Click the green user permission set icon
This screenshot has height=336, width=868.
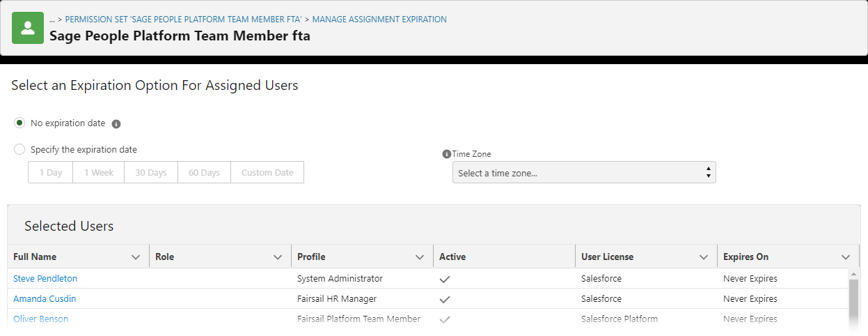click(x=28, y=28)
